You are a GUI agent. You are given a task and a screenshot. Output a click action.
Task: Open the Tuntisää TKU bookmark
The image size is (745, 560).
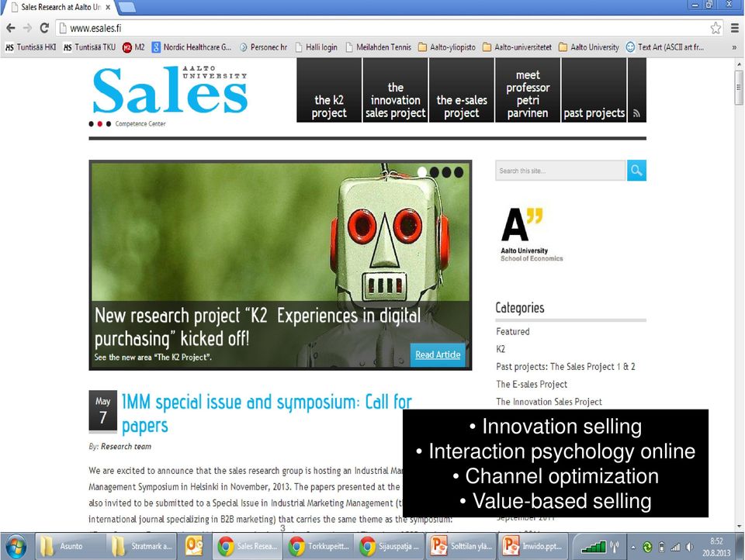point(89,47)
